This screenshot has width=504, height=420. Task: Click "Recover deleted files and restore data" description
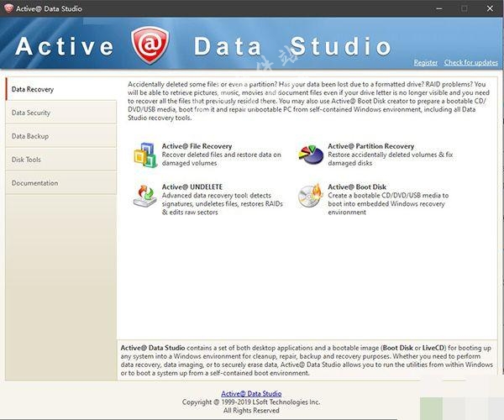[222, 159]
